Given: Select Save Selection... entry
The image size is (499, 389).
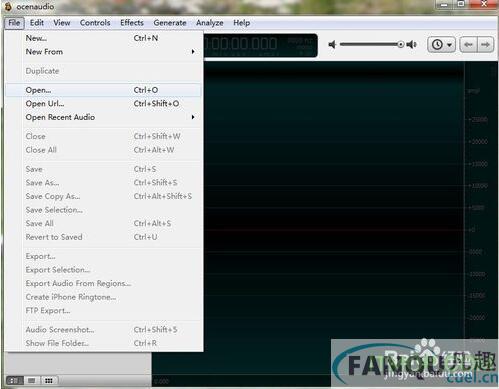Looking at the screenshot, I should click(x=103, y=210).
